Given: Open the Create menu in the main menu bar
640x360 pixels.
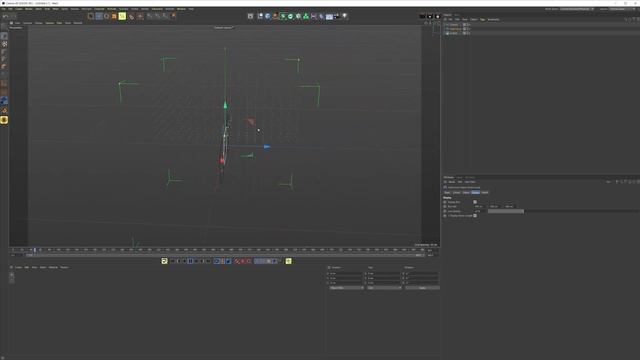Looking at the screenshot, I should (x=19, y=9).
